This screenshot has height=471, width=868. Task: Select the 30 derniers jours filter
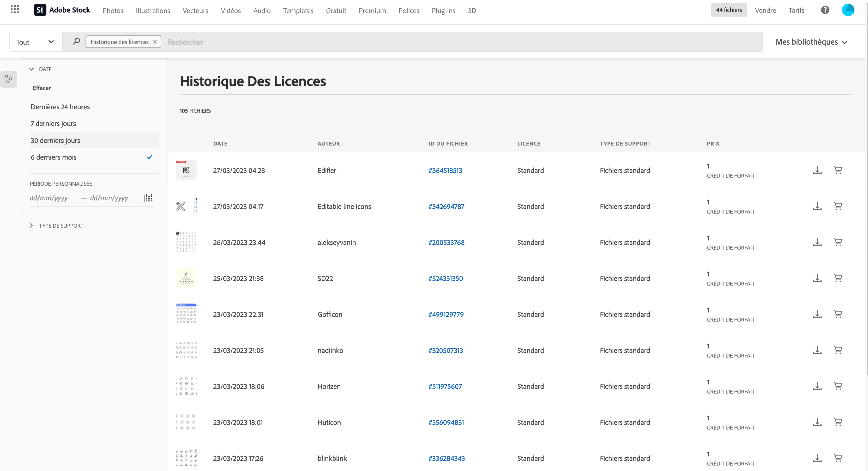click(x=56, y=140)
